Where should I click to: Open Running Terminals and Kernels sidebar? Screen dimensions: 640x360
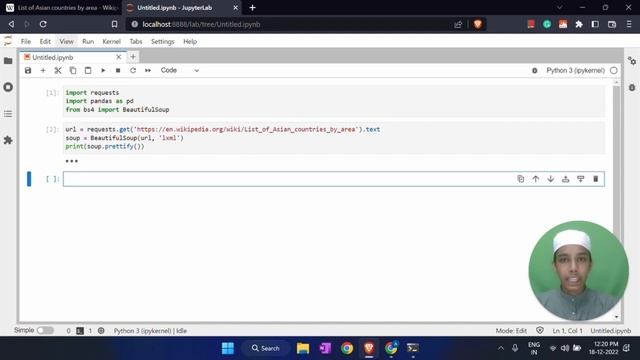[x=8, y=87]
